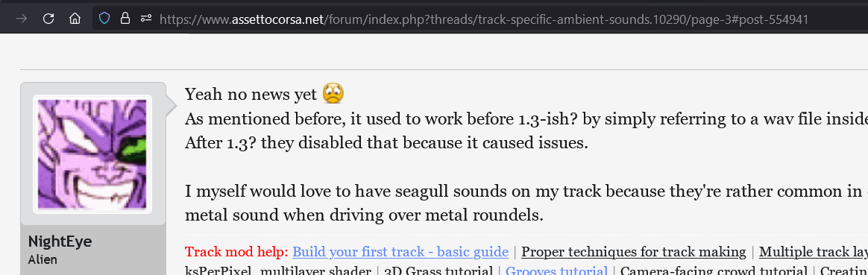
Task: Click the 'Alien' user title under NightEye
Action: point(42,259)
